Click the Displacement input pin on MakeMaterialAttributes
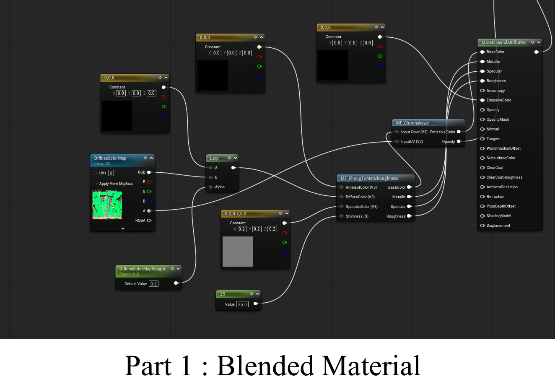Screen dimensions: 555x392 [x=482, y=226]
